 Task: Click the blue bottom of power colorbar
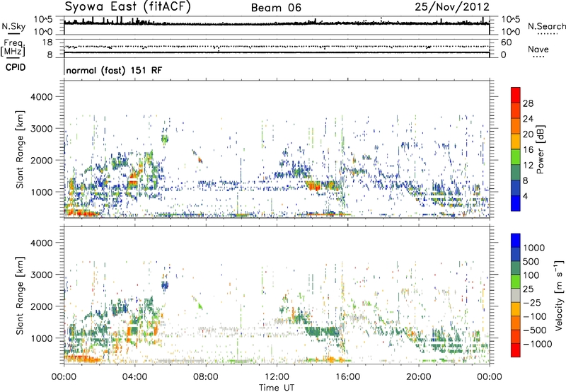pos(516,203)
